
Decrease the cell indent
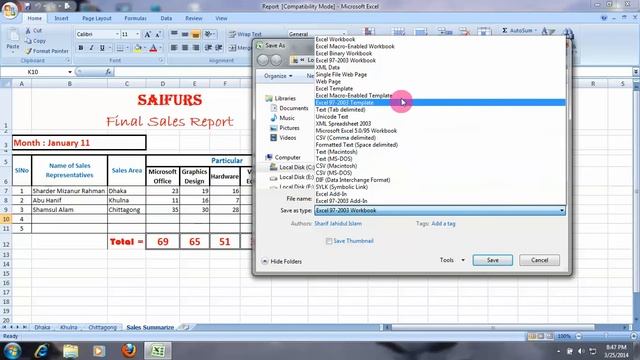(x=208, y=48)
